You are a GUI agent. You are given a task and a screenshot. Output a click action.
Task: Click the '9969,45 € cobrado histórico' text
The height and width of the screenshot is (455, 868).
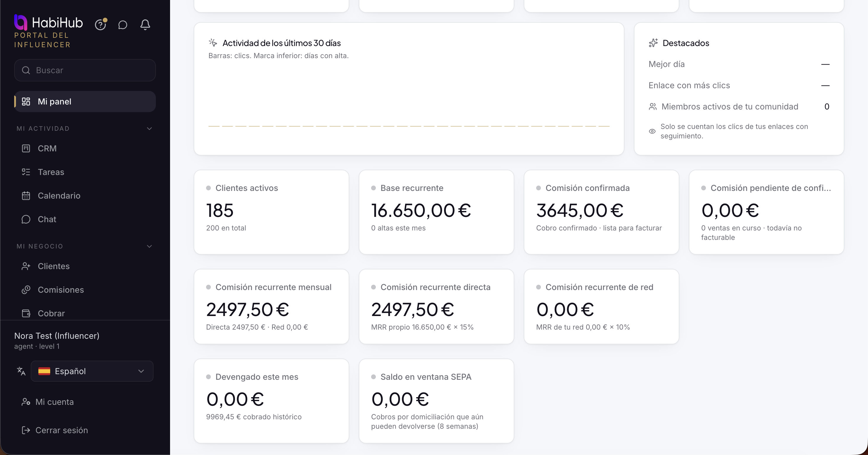click(x=254, y=417)
